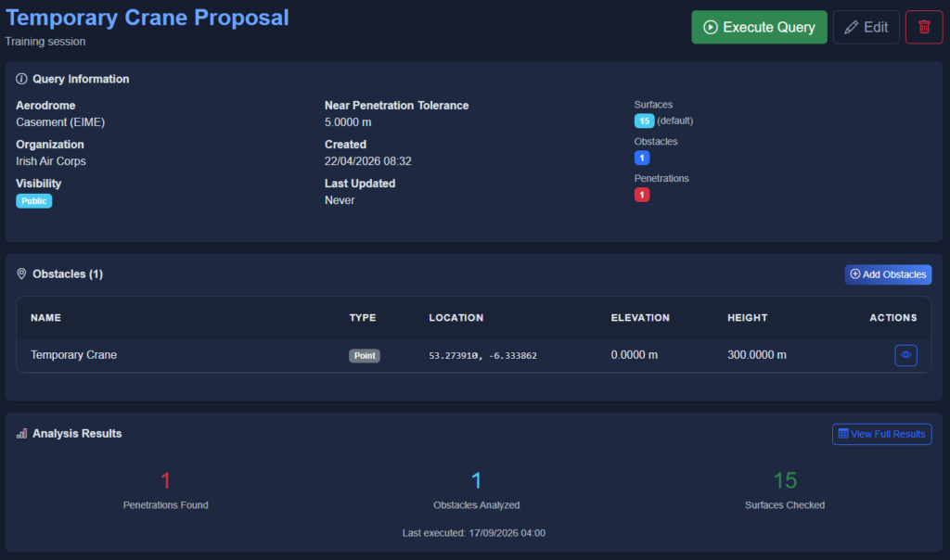Click the Analysis Results chart icon

click(22, 434)
